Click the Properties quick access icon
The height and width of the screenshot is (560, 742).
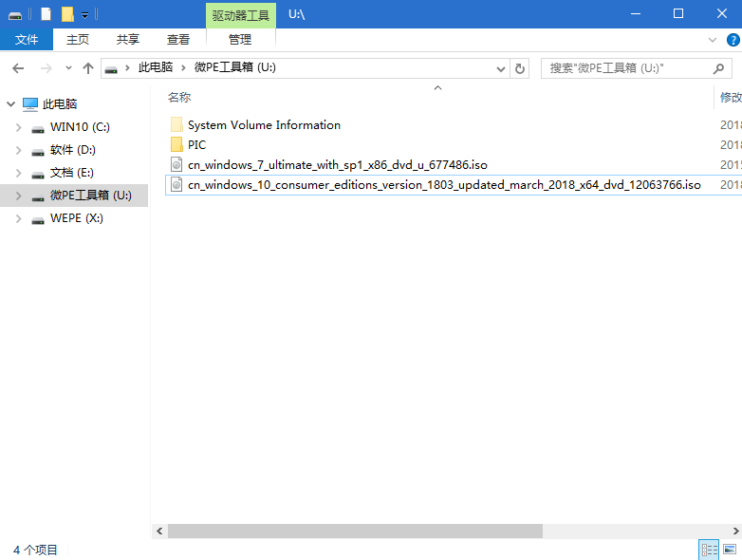[46, 14]
